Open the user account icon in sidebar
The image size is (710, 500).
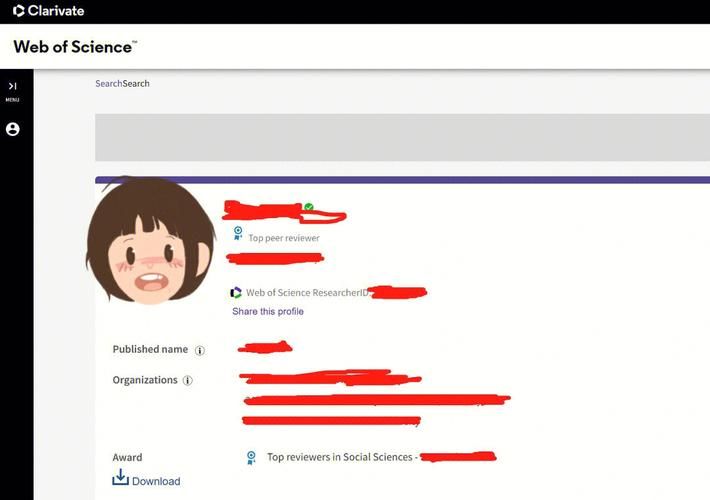13,129
